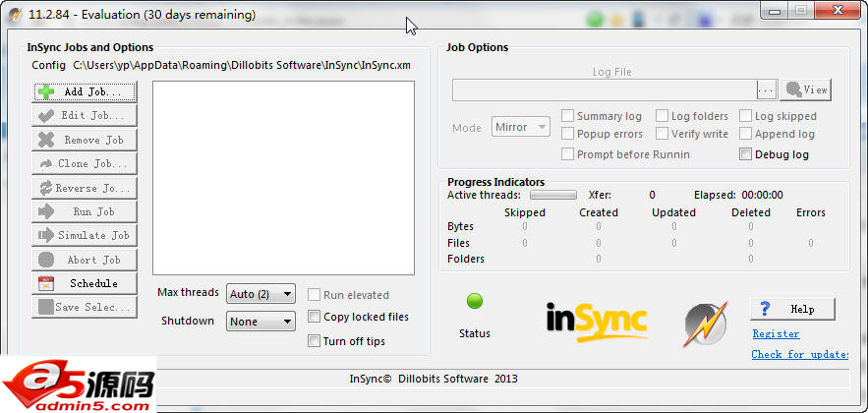868x413 pixels.
Task: Open the Register link
Action: coord(777,333)
